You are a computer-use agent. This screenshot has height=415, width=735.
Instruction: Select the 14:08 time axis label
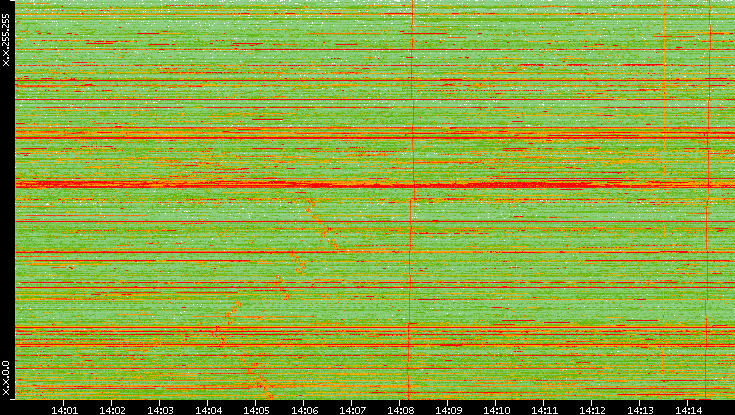coord(400,410)
